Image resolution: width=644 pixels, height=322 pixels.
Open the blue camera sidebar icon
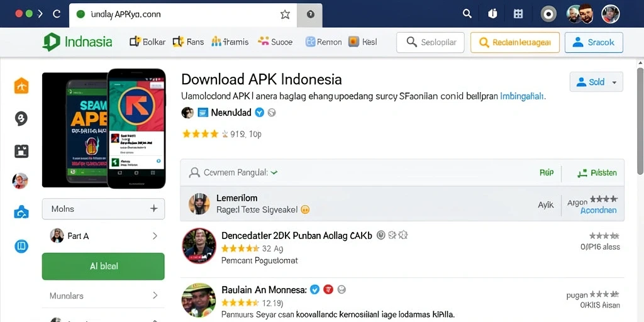[x=21, y=213]
